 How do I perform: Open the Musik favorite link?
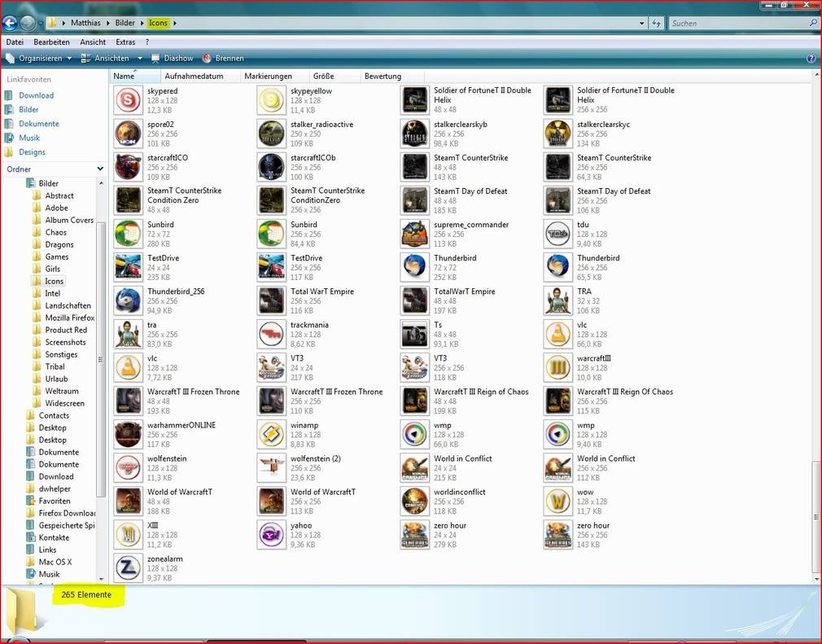point(29,138)
